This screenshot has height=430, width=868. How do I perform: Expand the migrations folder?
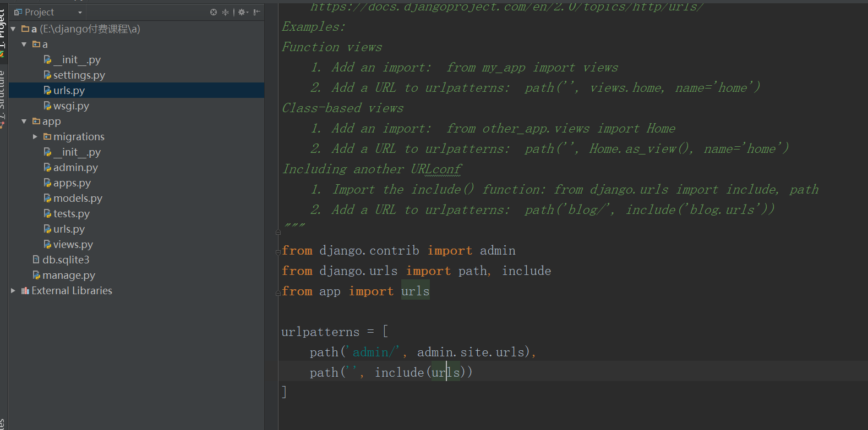[35, 136]
